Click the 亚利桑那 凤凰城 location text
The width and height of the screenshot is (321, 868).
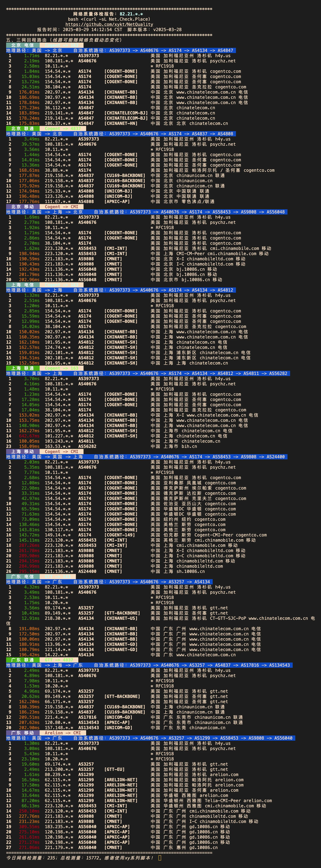(183, 483)
